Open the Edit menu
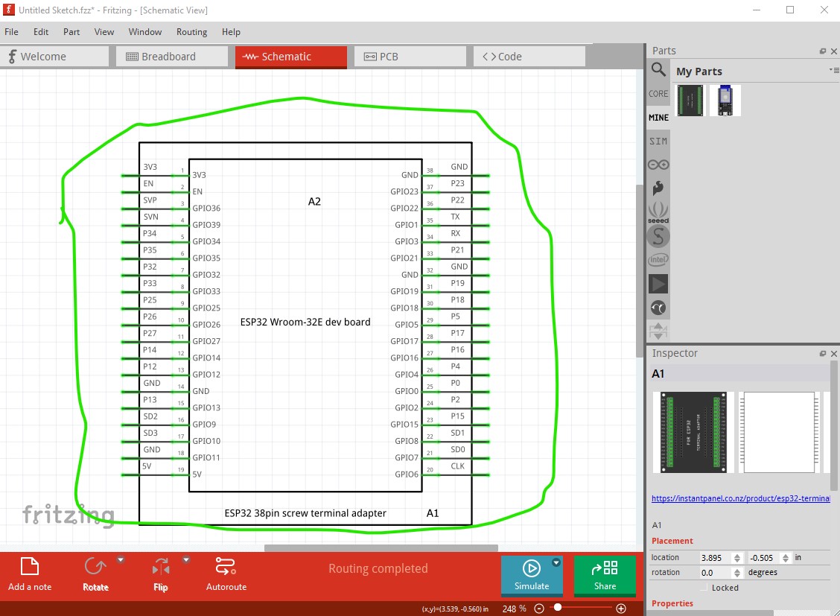840x616 pixels. click(x=41, y=32)
